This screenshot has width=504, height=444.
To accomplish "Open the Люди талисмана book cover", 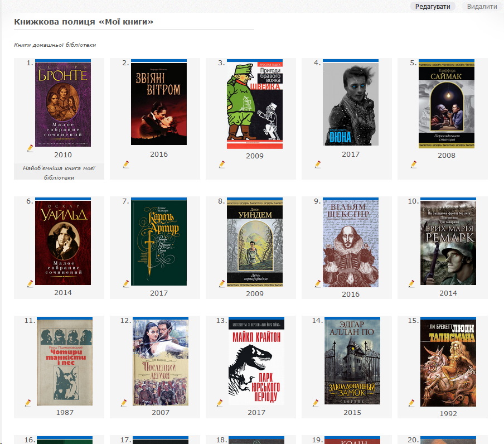I will pos(448,362).
